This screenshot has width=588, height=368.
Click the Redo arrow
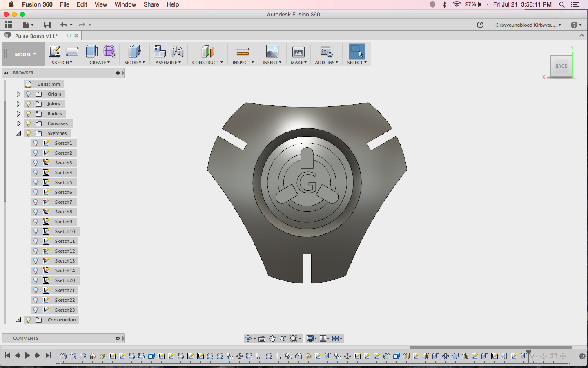coord(82,25)
